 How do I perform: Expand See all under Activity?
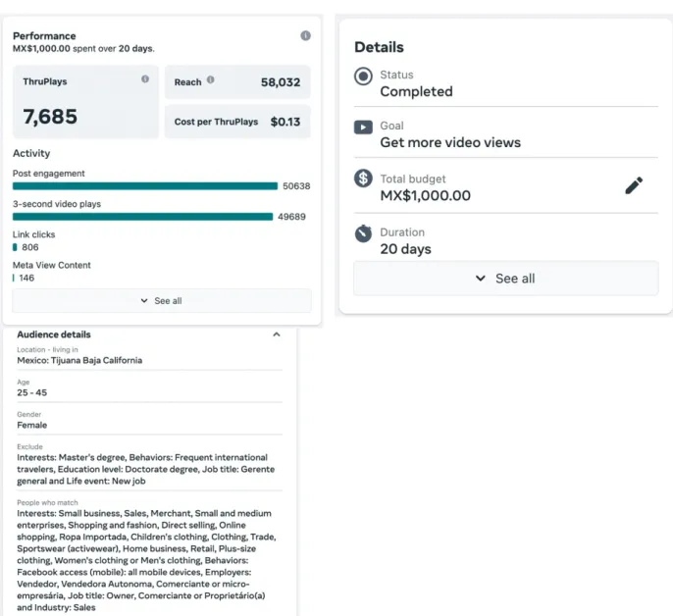point(162,301)
